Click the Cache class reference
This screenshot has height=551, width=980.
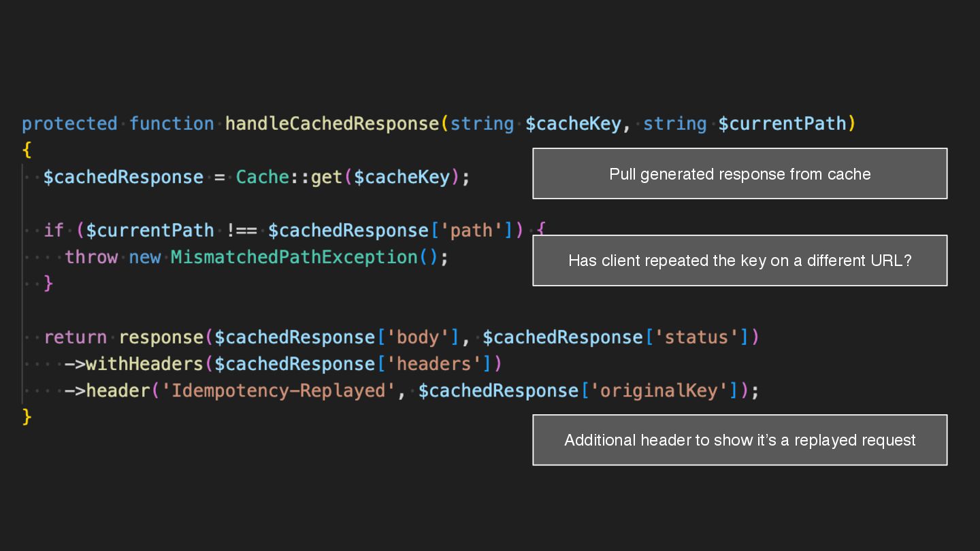[262, 178]
